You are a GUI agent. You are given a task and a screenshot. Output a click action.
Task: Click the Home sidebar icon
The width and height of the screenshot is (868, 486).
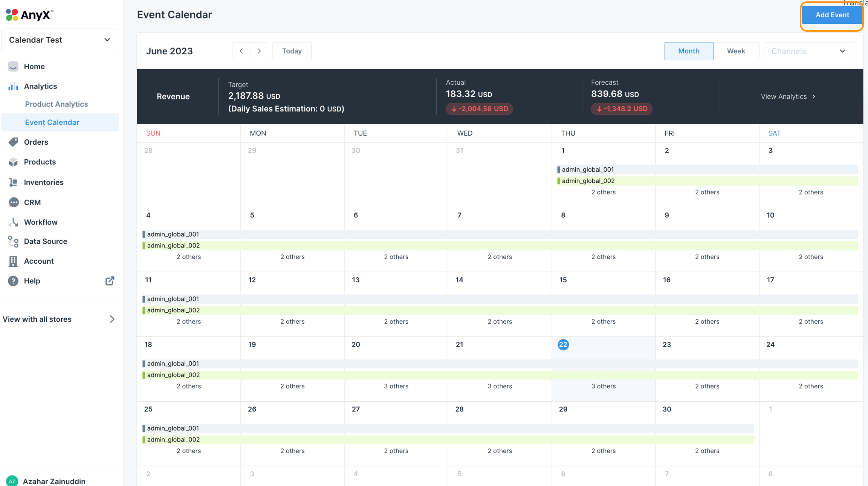[x=13, y=66]
